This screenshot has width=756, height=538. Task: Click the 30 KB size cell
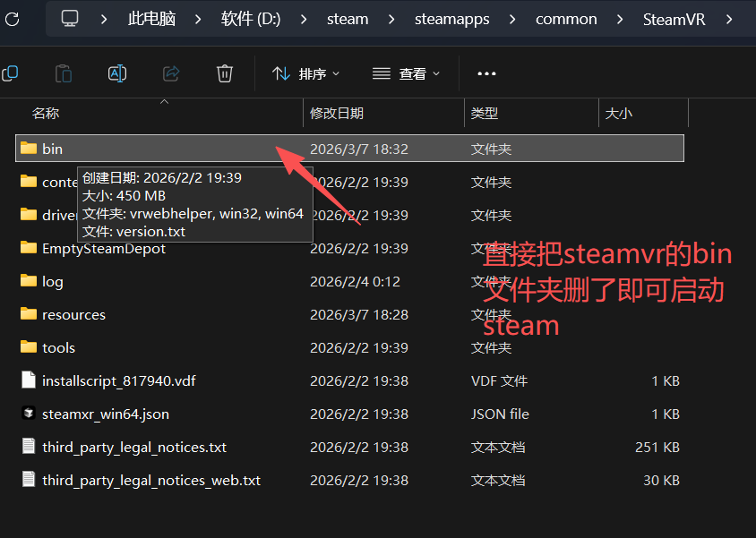point(661,481)
